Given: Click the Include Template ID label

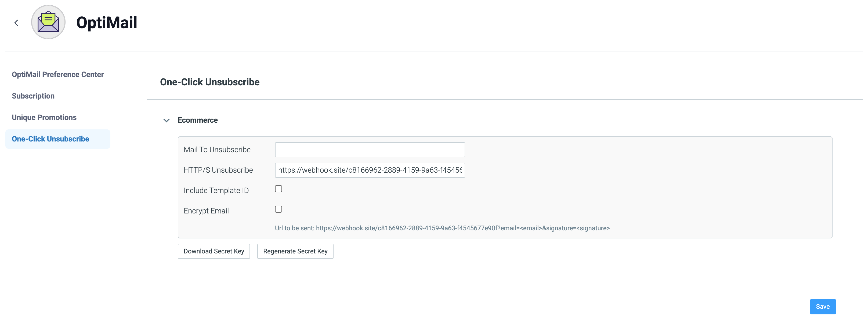Looking at the screenshot, I should coord(216,191).
